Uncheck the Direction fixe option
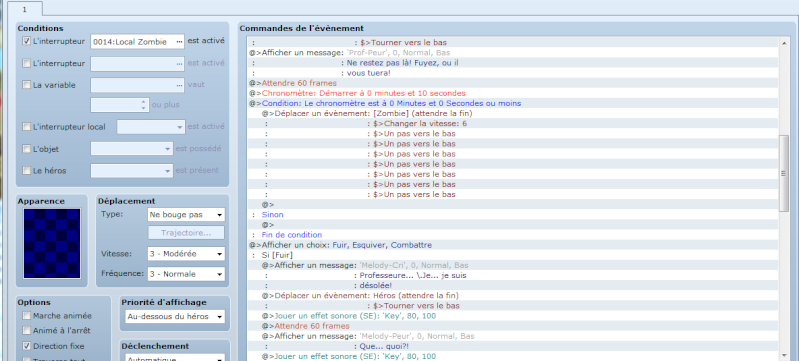The width and height of the screenshot is (799, 361). 27,346
